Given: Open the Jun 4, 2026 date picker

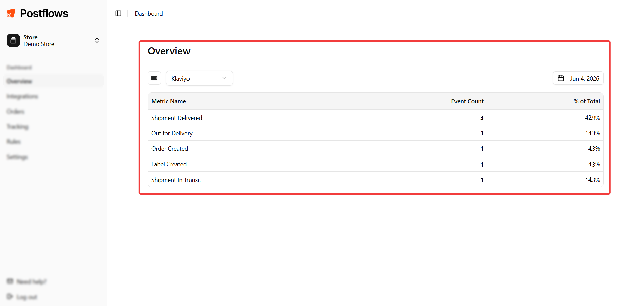Looking at the screenshot, I should click(578, 78).
